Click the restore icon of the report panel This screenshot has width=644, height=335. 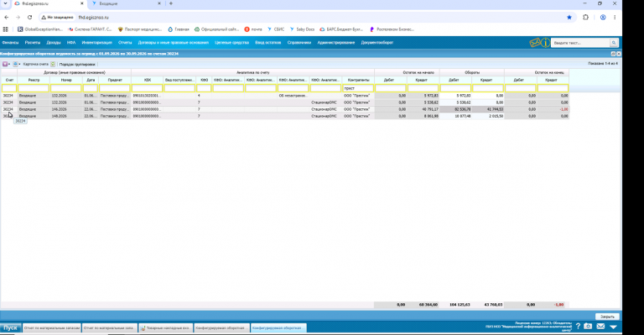[x=613, y=54]
